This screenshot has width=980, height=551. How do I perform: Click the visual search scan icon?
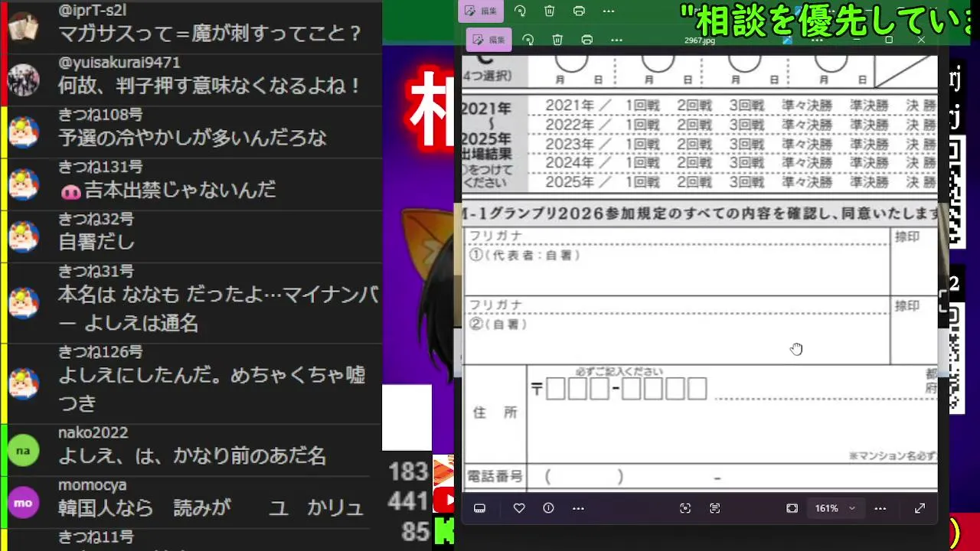click(685, 508)
